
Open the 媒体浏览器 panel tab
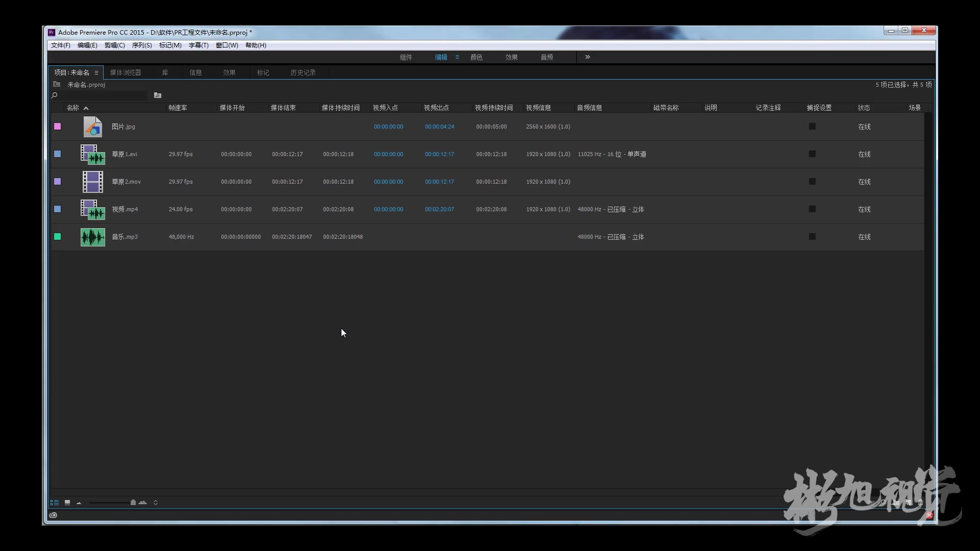(126, 72)
